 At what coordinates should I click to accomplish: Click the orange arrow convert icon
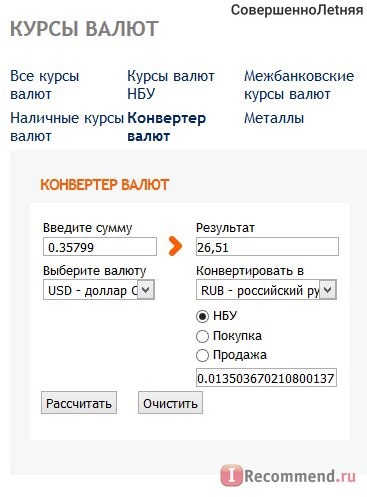175,246
